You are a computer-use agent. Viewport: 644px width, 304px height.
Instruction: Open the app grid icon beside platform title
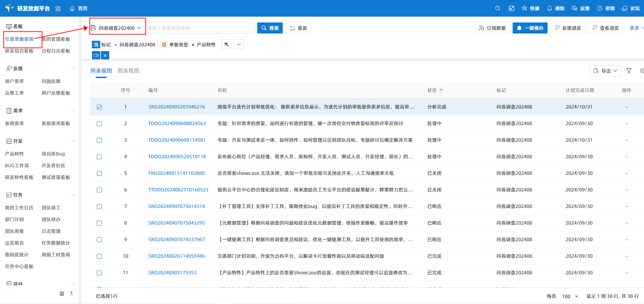point(58,9)
